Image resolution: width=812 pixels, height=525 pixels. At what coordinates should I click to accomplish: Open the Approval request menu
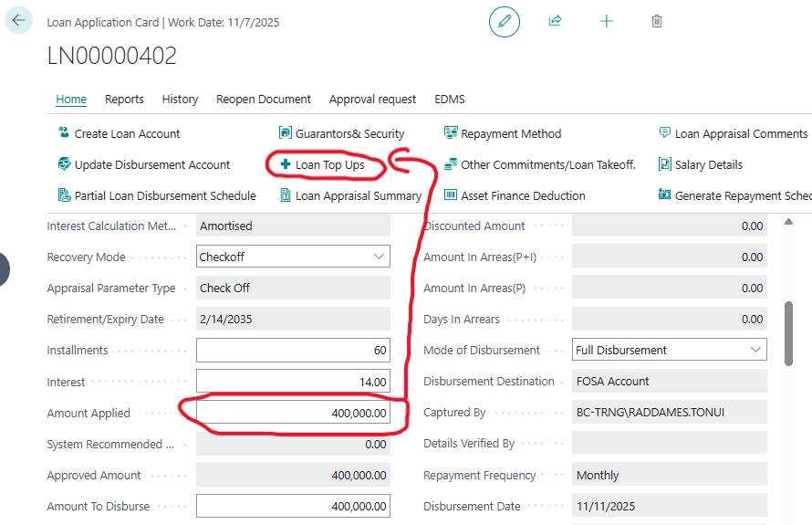click(372, 99)
